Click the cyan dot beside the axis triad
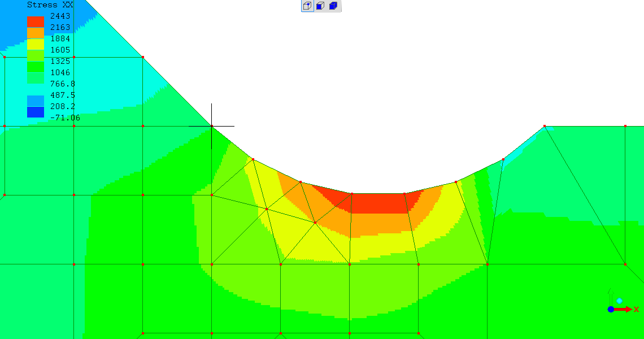644x339 pixels. [620, 301]
